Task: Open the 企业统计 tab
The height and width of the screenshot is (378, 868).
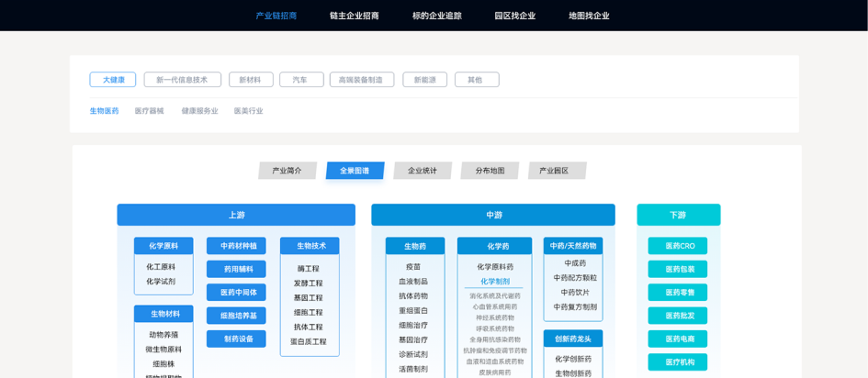Action: tap(423, 171)
